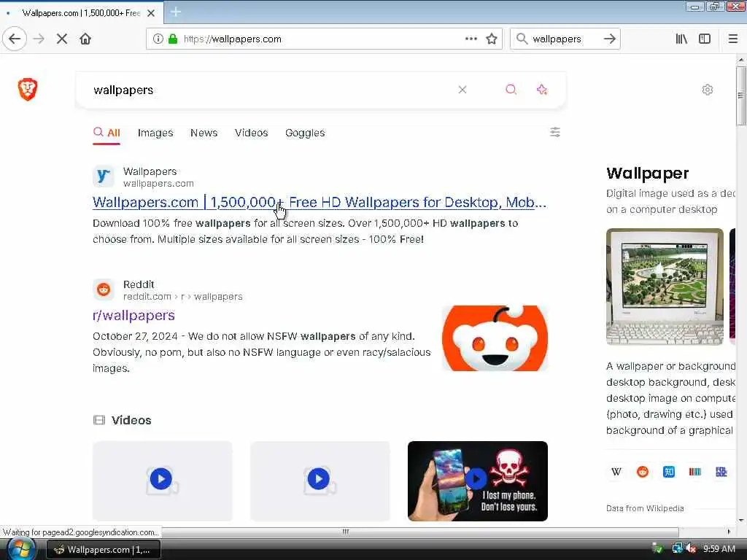This screenshot has height=560, width=747.
Task: Click the Wallpapers.com taskbar button
Action: [104, 550]
